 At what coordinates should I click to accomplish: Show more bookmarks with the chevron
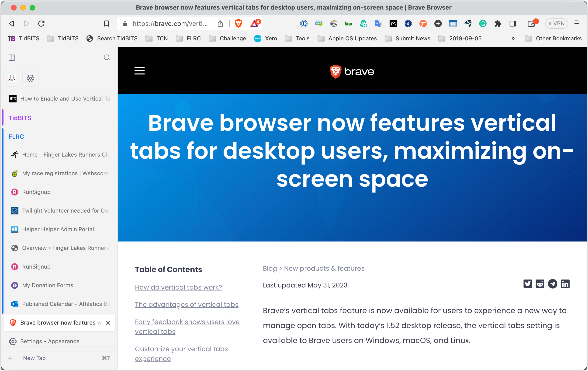(x=513, y=38)
